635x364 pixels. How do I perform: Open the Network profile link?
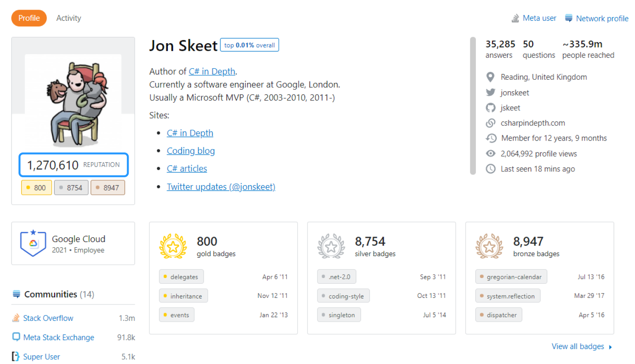[602, 19]
